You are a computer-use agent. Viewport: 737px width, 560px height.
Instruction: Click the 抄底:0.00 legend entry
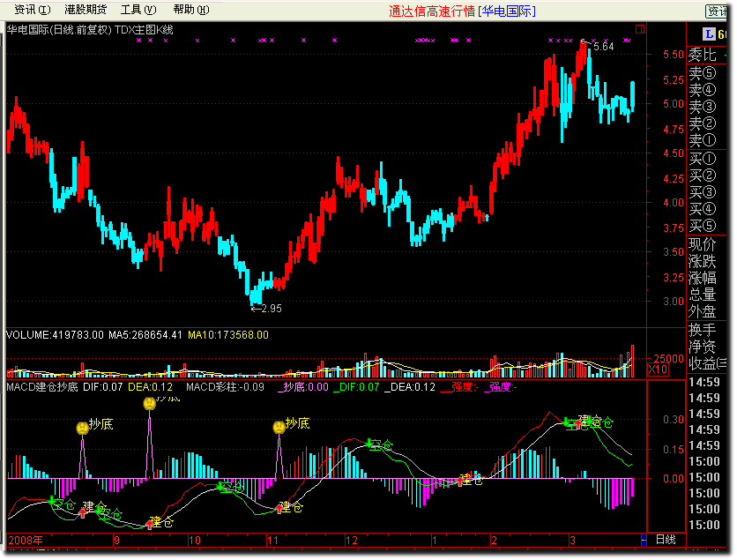[303, 387]
